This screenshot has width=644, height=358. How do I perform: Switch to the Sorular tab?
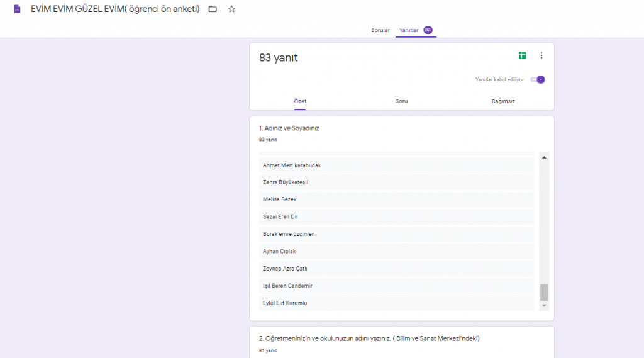pyautogui.click(x=380, y=30)
